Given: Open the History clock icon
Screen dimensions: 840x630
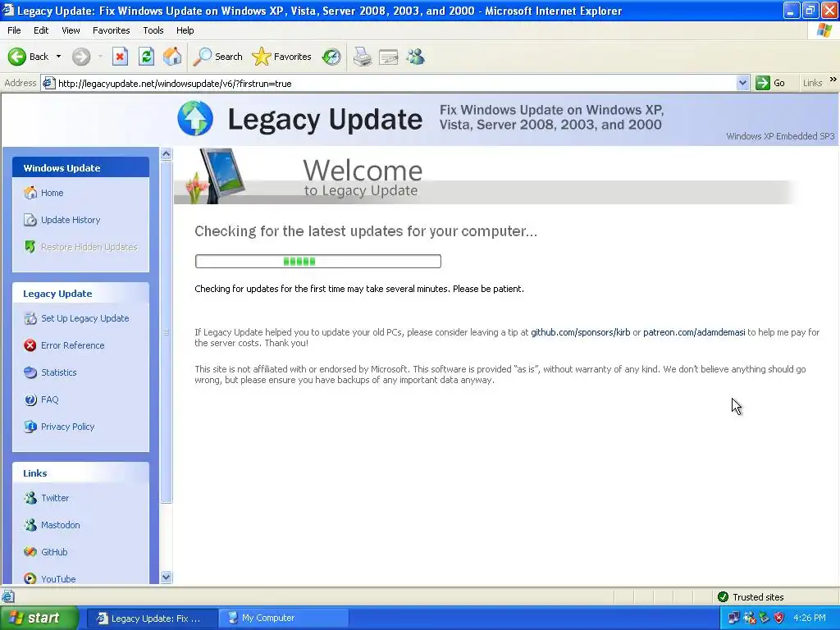Looking at the screenshot, I should [331, 57].
